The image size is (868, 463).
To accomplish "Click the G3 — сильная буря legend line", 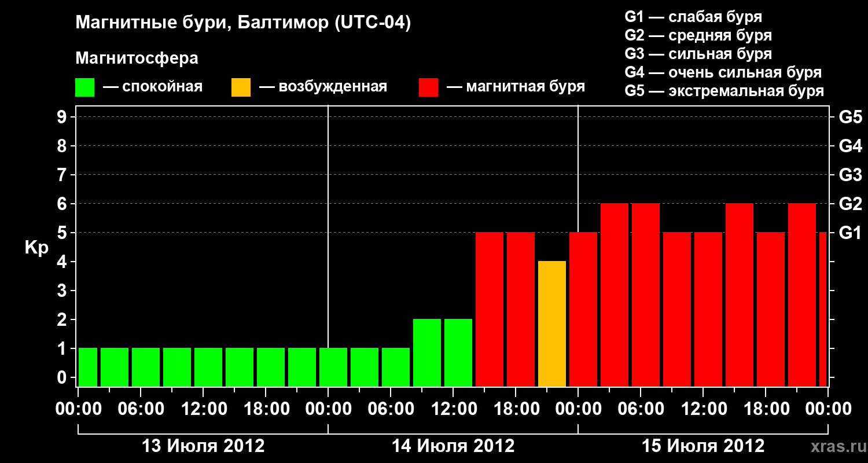I will click(698, 54).
